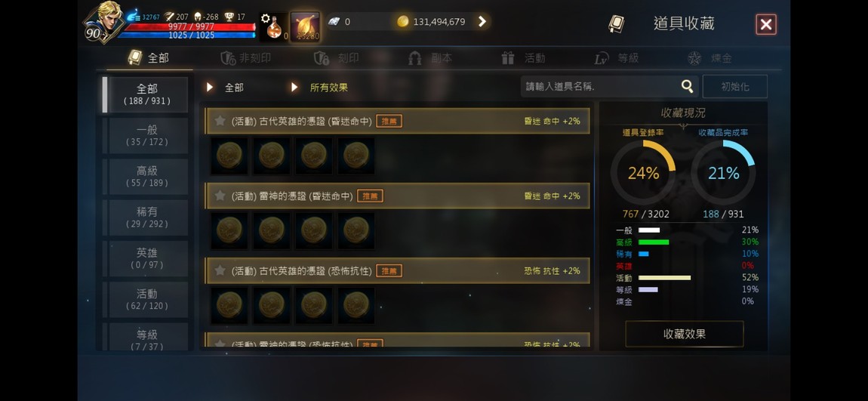868x401 pixels.
Task: Click the 請輸入道具名稱 search field
Action: click(600, 86)
